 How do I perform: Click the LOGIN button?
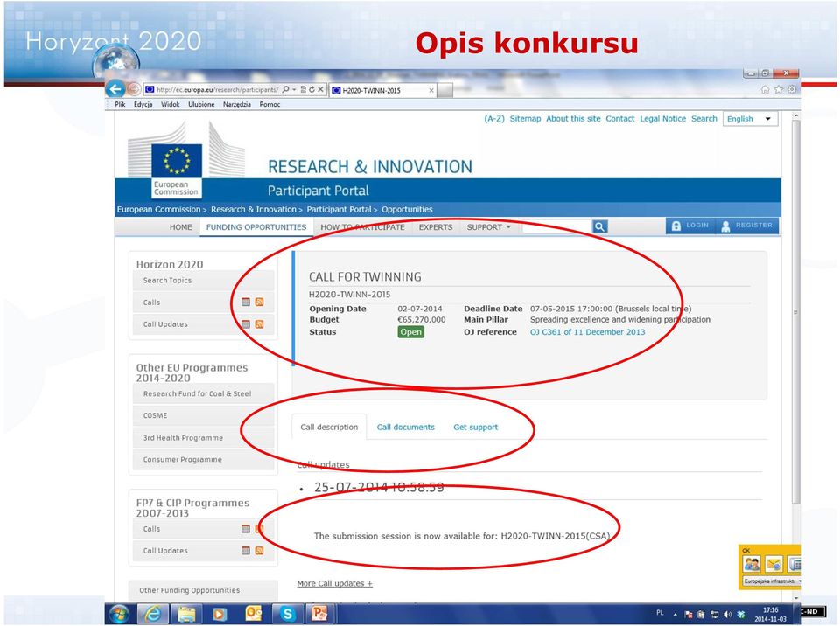pyautogui.click(x=690, y=226)
